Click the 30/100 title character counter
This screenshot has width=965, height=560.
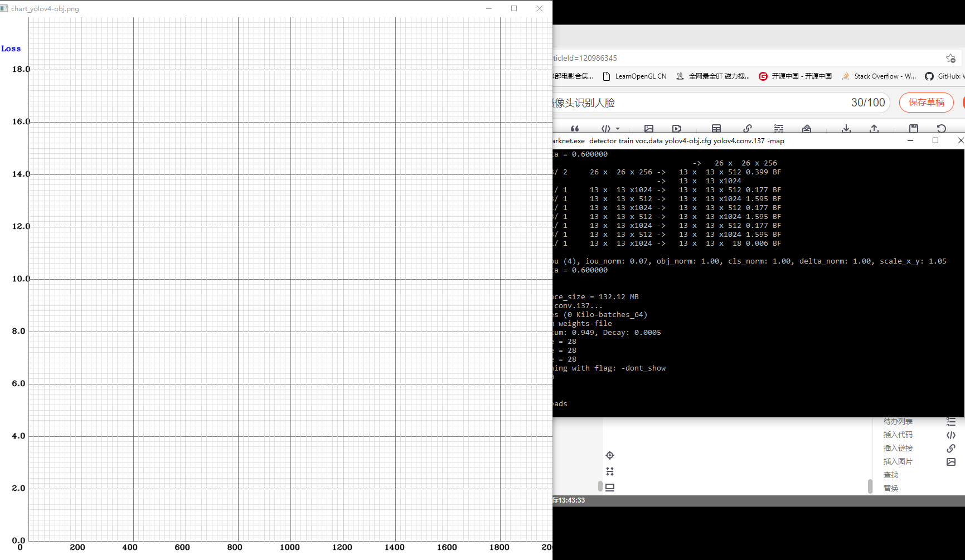tap(868, 103)
